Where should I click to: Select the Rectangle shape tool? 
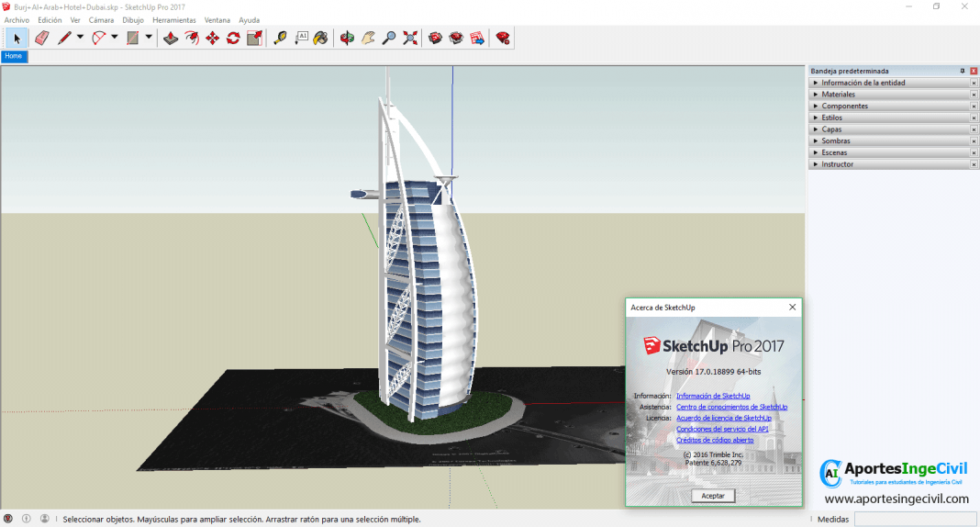pos(132,39)
